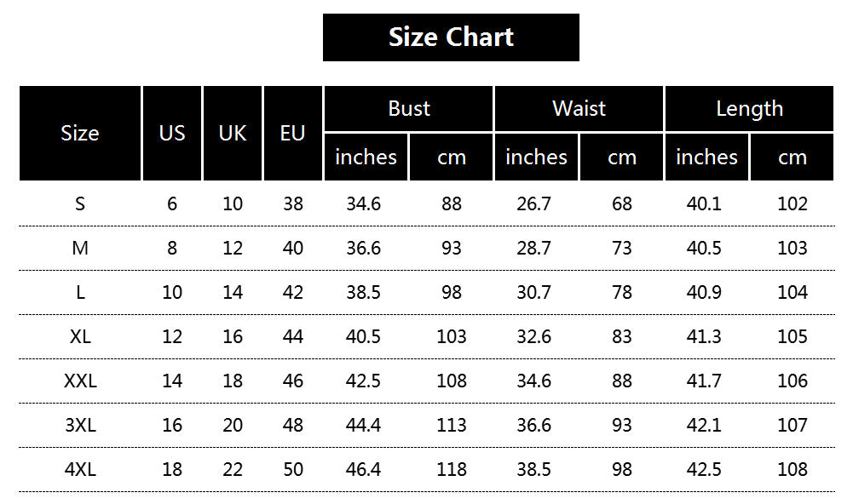Click bust inches value 34.6 for size S
Viewport: 853px width, 504px height.
(364, 204)
